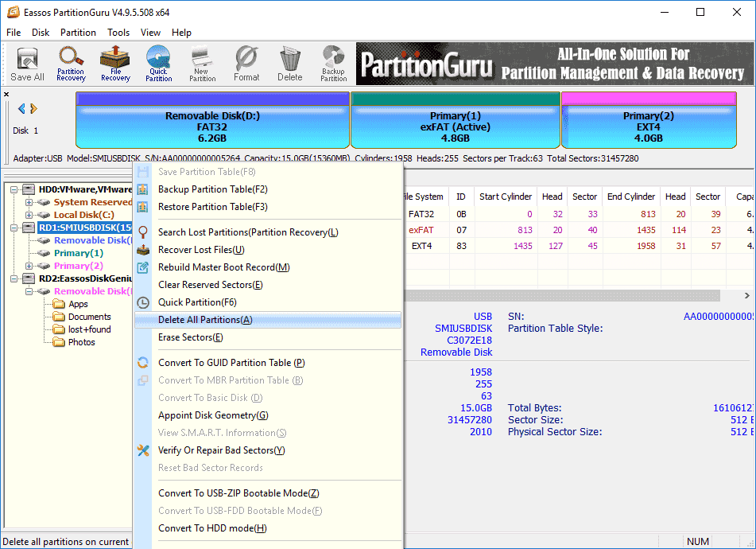Click the Rebuild Master Boot Record icon
756x549 pixels.
(143, 267)
